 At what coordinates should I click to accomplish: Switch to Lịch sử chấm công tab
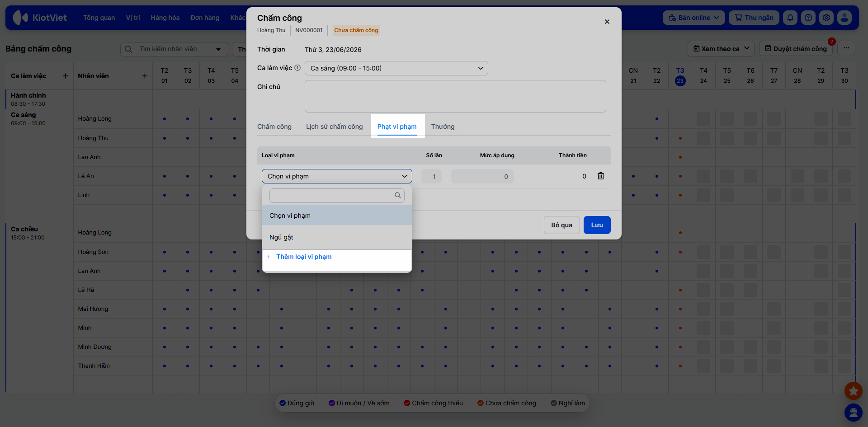click(335, 127)
